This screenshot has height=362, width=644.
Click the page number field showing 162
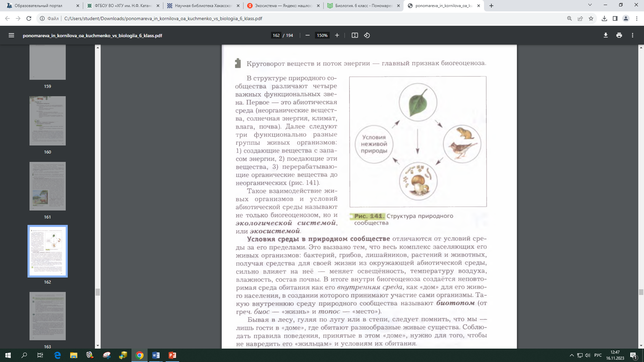(276, 35)
